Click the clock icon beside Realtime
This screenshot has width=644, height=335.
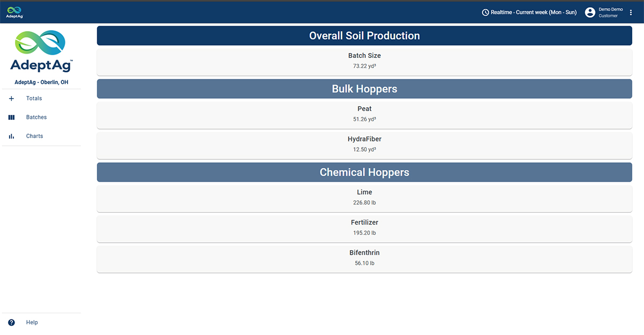coord(485,12)
